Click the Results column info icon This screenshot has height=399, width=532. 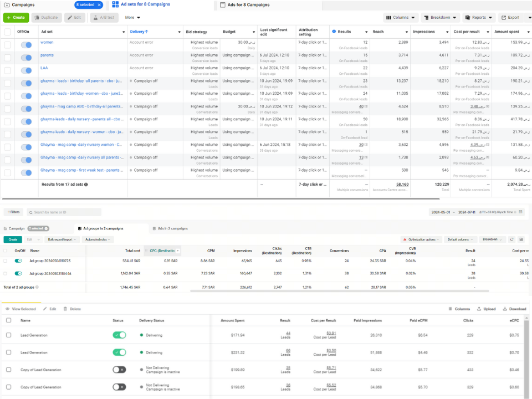click(x=334, y=32)
